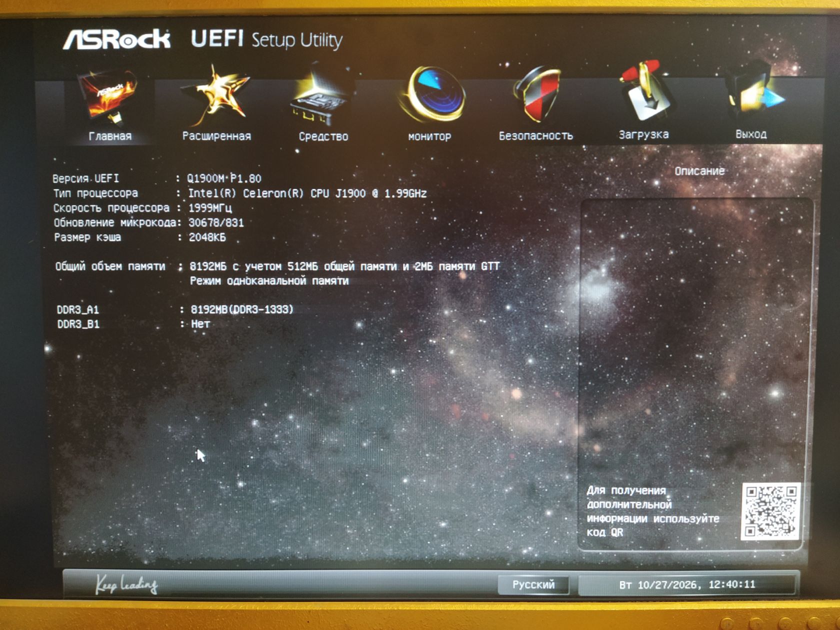Switch to the Расширенная tab label

pyautogui.click(x=216, y=136)
